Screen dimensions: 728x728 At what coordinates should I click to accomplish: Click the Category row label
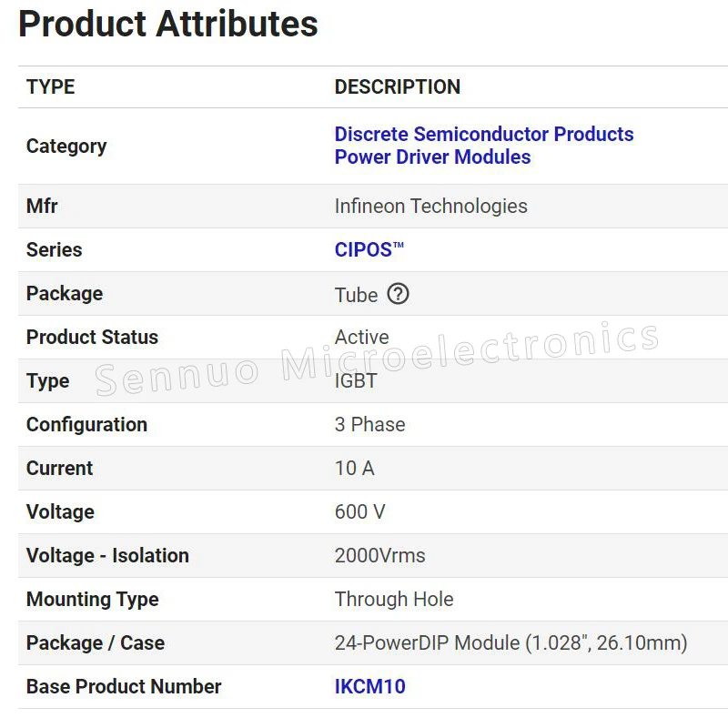point(66,146)
